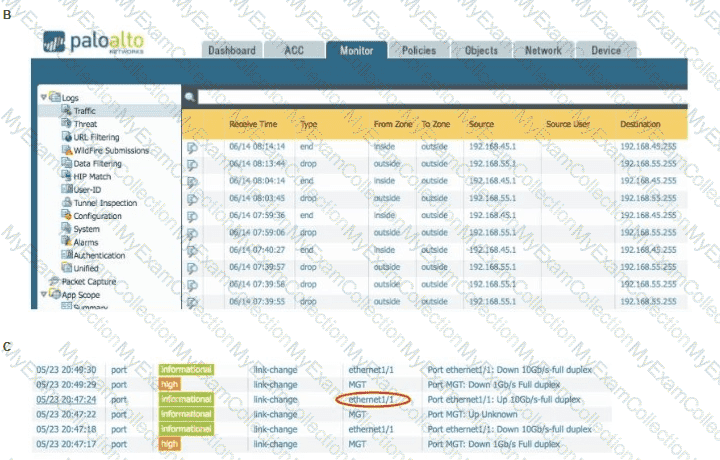This screenshot has height=460, width=720.
Task: Open log details for 08:14:14 entry
Action: 192,147
